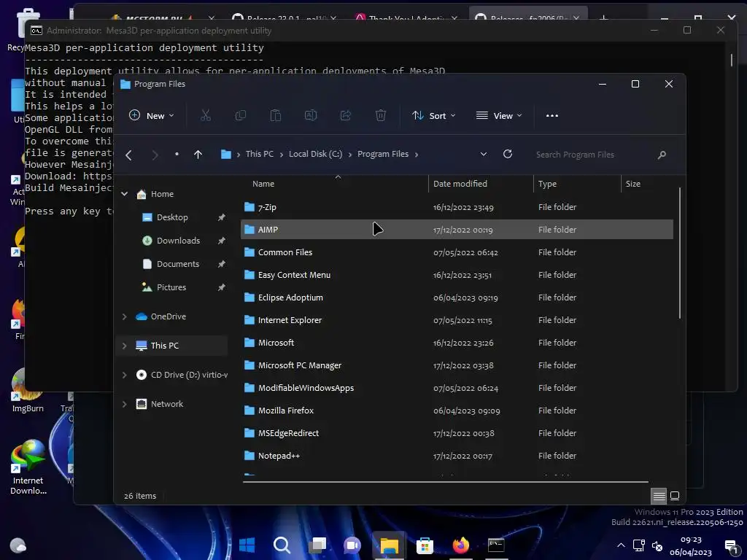Expand chevron after Program Files in breadcrumb

pyautogui.click(x=417, y=155)
